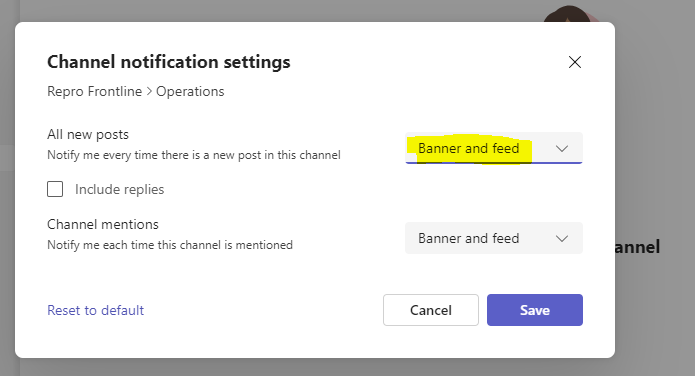695x376 pixels.
Task: Click the breadcrumb chevron separator icon
Action: coord(149,91)
